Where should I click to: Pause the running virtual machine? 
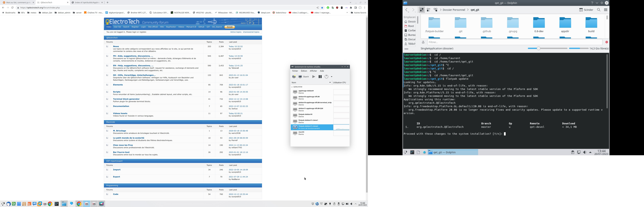point(320,77)
